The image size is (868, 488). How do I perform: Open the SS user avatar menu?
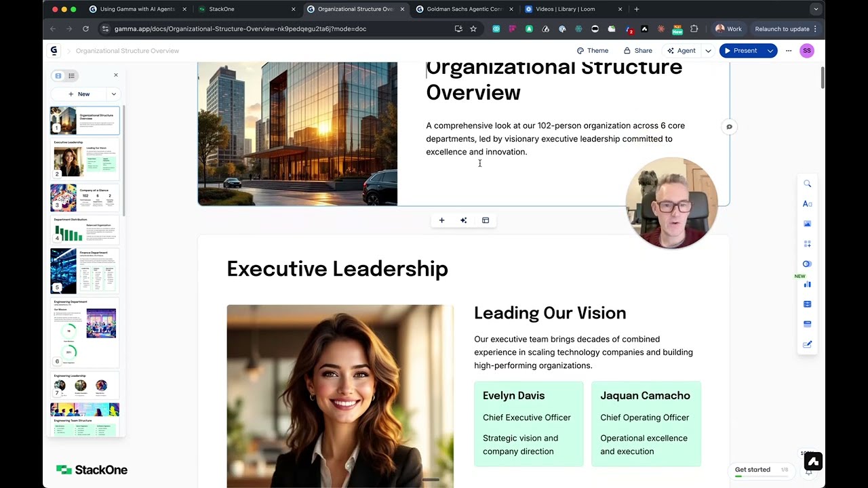tap(806, 51)
